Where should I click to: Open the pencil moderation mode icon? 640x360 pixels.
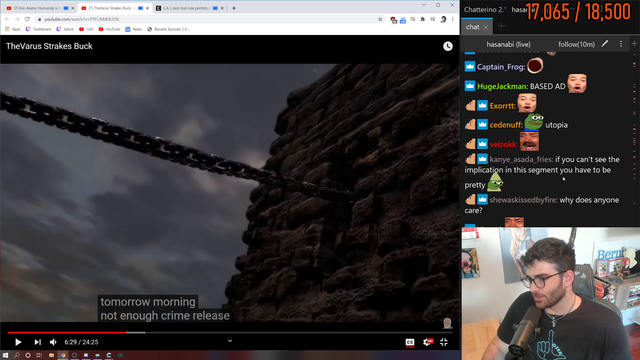coord(604,44)
